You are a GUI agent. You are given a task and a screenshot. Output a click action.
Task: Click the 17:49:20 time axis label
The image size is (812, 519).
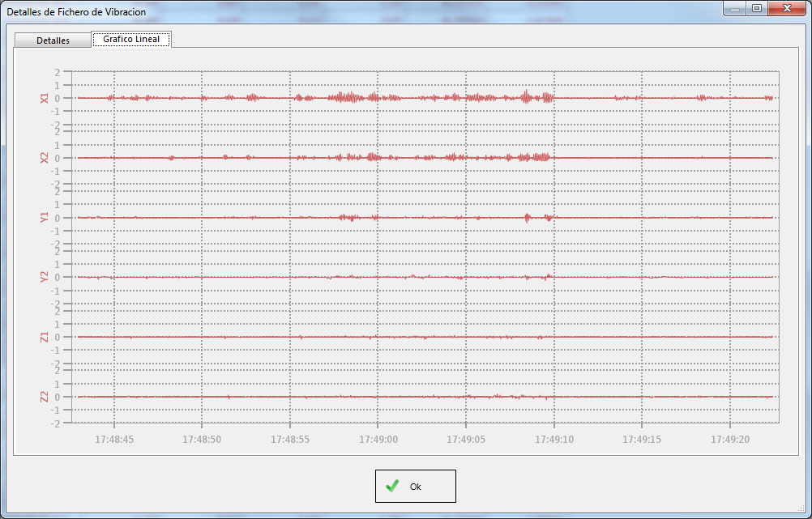730,439
